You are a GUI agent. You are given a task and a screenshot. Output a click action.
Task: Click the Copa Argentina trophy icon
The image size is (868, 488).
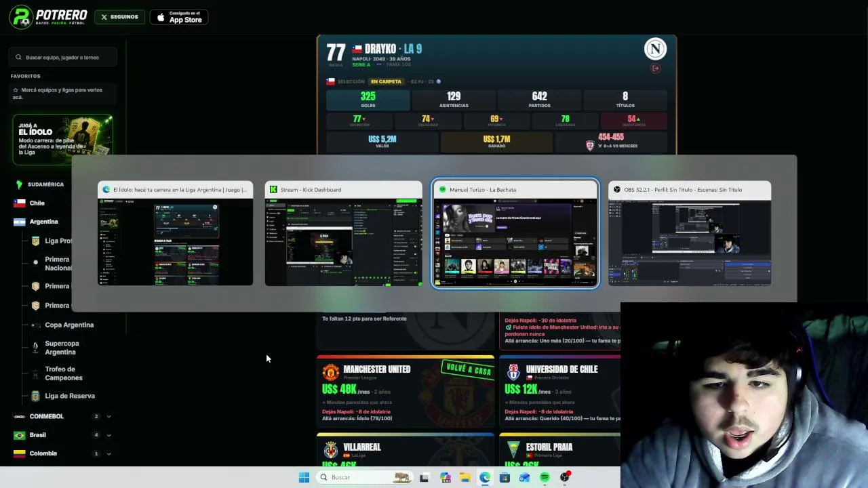pyautogui.click(x=35, y=325)
